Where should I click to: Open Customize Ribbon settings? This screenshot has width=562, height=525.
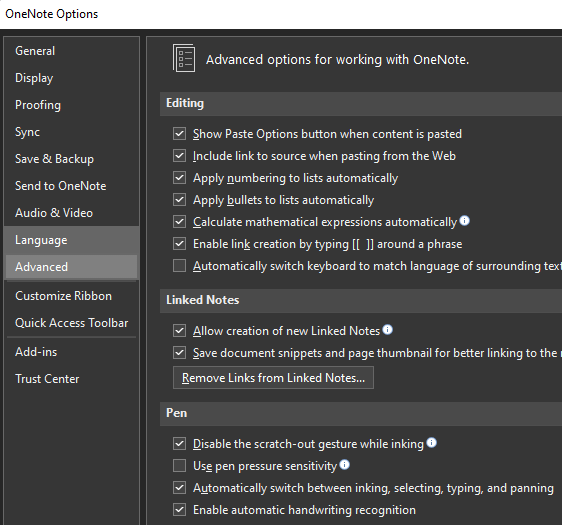coord(71,296)
